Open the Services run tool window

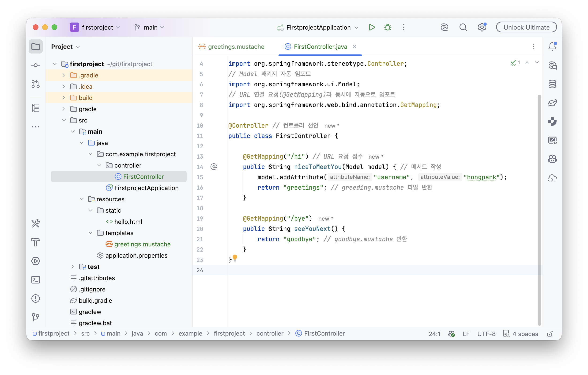[x=36, y=261]
